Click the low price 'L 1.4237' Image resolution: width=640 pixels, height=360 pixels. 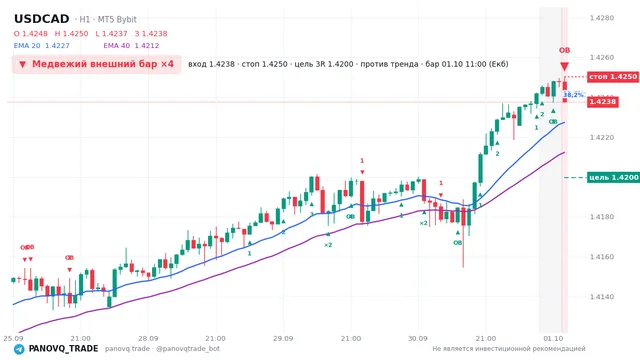pos(111,34)
